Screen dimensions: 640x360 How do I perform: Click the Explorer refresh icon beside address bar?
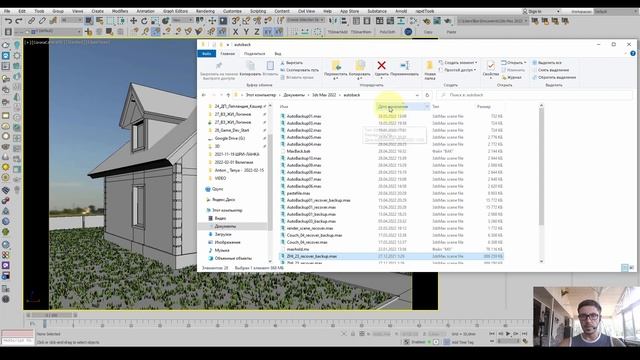click(x=427, y=95)
